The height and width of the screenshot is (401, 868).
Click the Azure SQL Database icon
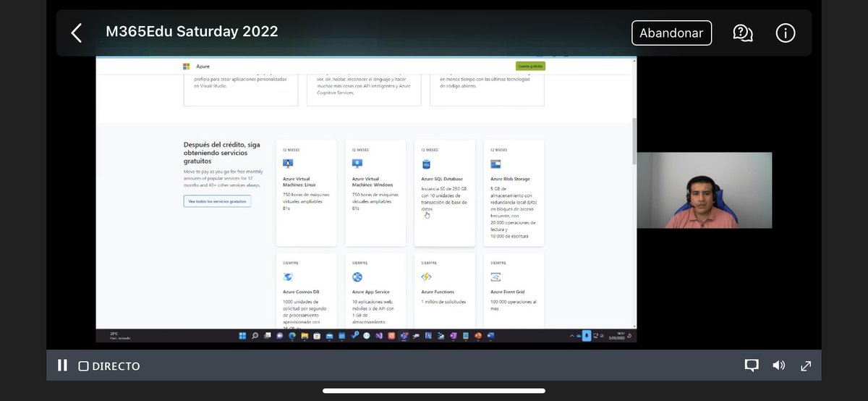(427, 164)
